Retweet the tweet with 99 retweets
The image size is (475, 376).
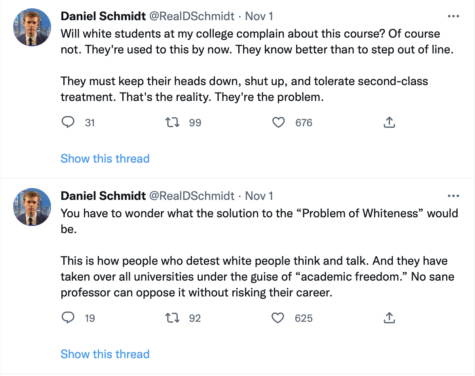[172, 122]
